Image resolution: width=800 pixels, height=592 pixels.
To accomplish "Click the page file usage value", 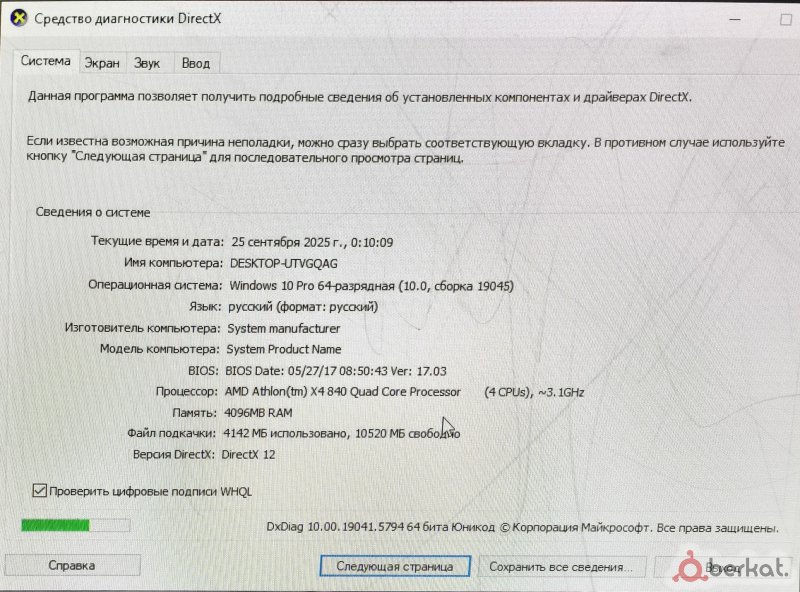I will click(338, 434).
